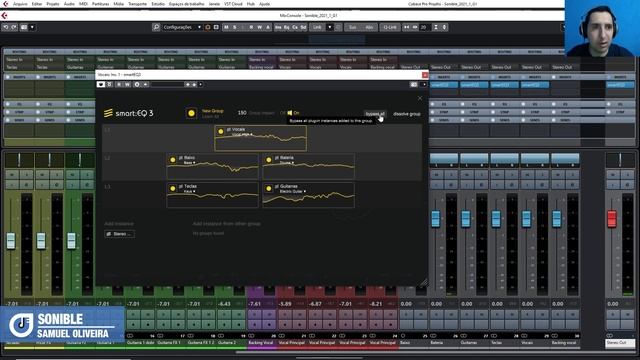
Task: Click the -6.43 volume value on green channel
Action: 224,304
